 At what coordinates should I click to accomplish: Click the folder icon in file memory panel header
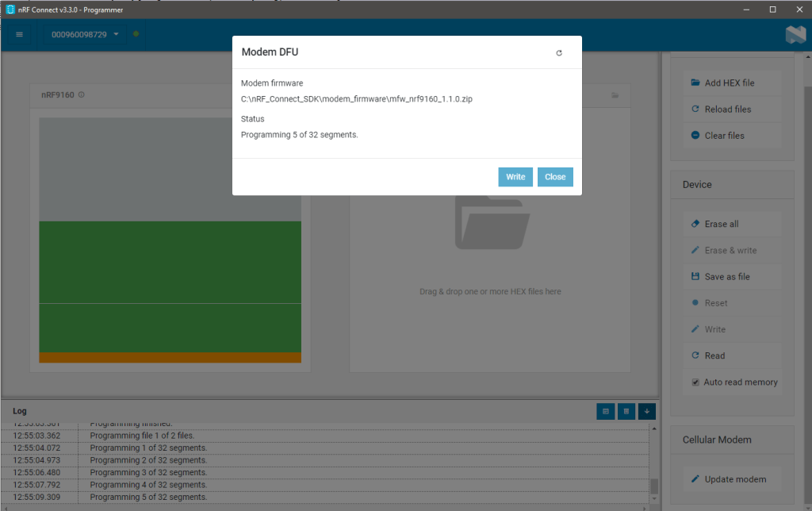point(615,96)
